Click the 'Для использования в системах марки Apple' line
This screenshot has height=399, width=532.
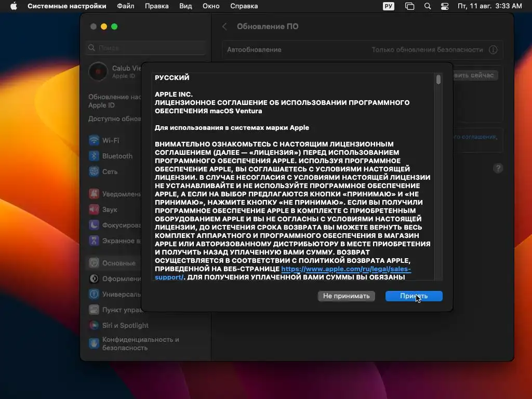point(232,128)
